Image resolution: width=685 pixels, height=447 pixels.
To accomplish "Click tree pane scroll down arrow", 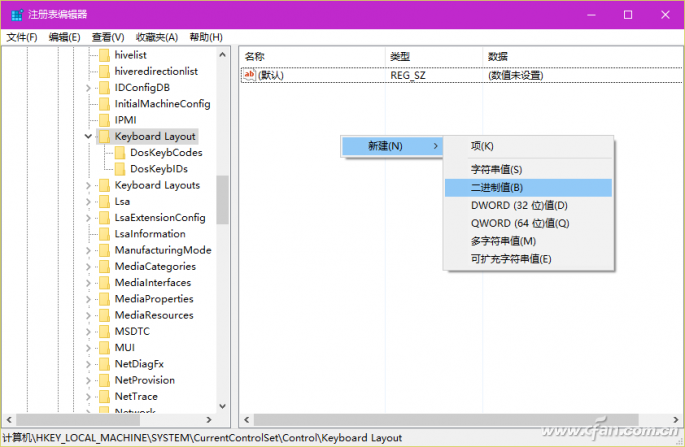I will pos(222,406).
